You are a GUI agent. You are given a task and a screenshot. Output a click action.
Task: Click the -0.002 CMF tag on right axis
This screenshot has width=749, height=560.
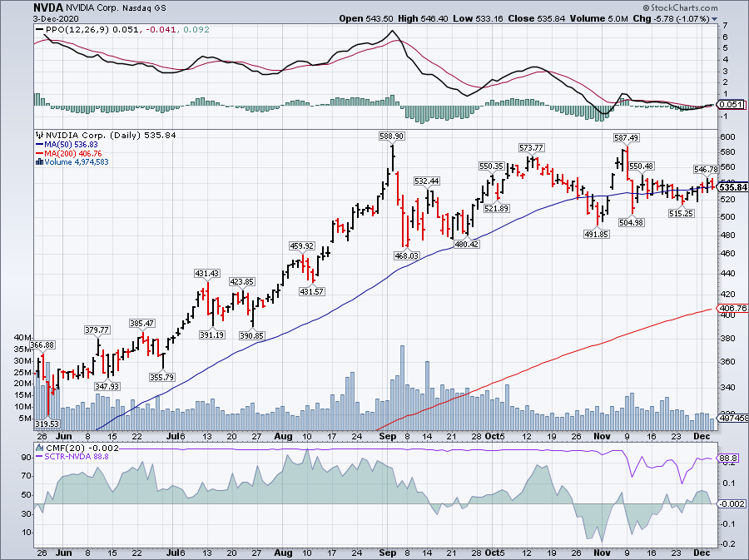click(x=732, y=504)
